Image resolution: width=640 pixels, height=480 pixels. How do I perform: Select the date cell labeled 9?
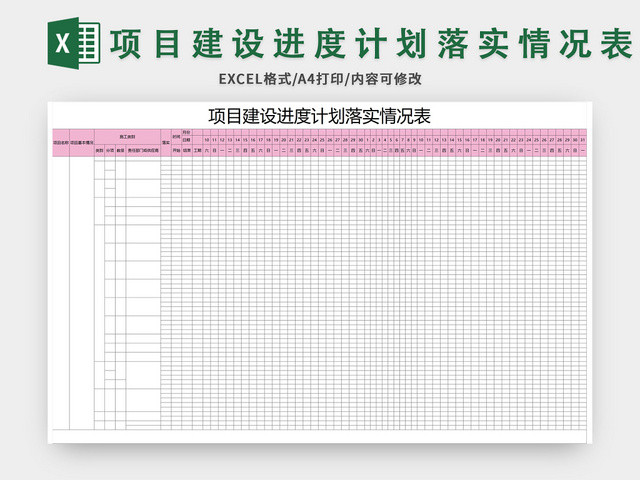point(414,140)
